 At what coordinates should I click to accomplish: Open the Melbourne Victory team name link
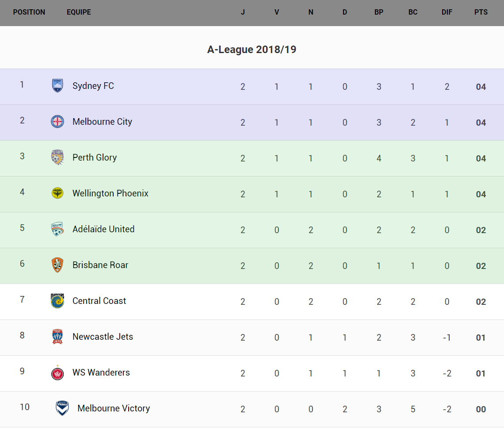point(114,408)
